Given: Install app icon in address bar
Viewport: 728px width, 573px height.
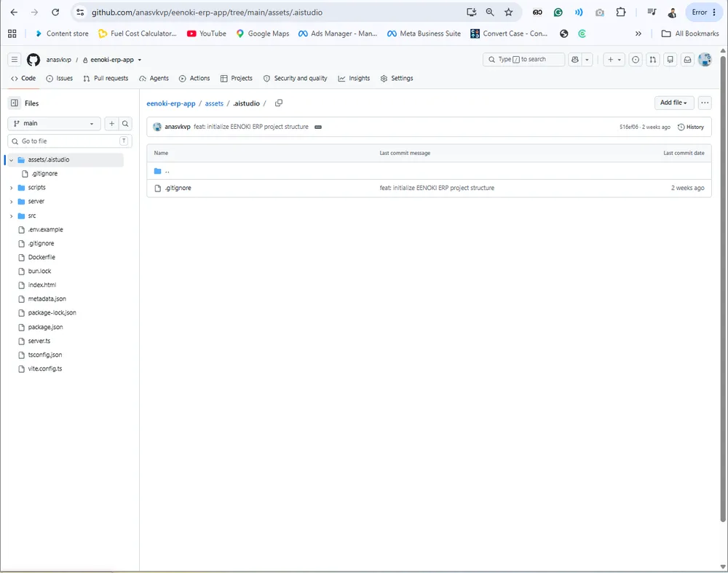Looking at the screenshot, I should pyautogui.click(x=471, y=12).
